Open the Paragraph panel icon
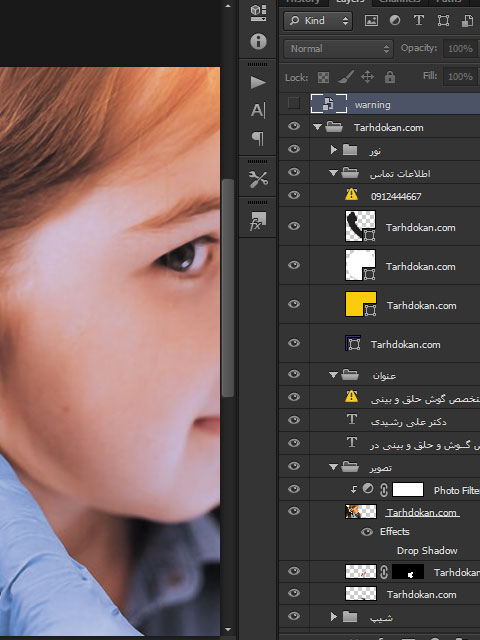 tap(258, 138)
